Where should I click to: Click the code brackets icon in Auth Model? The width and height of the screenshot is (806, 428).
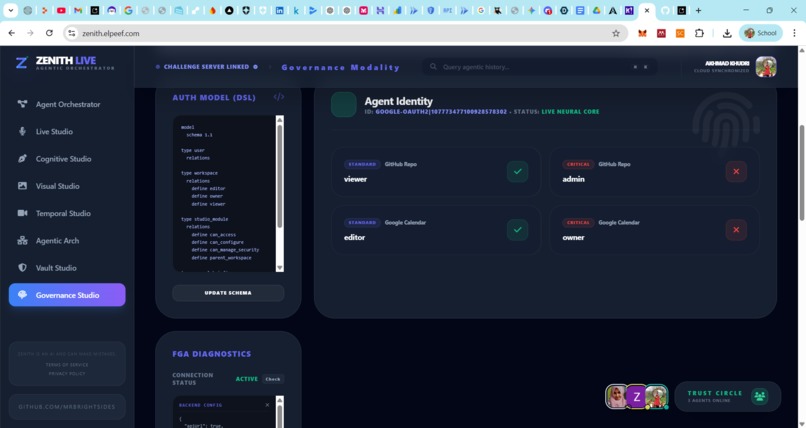pyautogui.click(x=279, y=97)
